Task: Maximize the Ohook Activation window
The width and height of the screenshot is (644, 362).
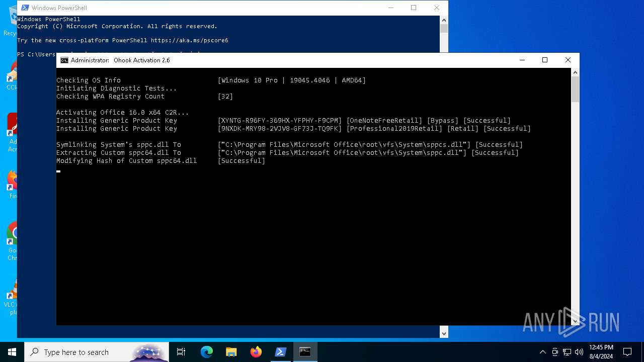Action: point(545,60)
